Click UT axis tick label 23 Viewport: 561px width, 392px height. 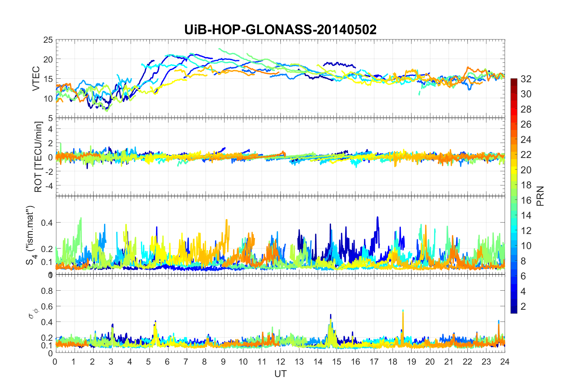[x=486, y=362]
